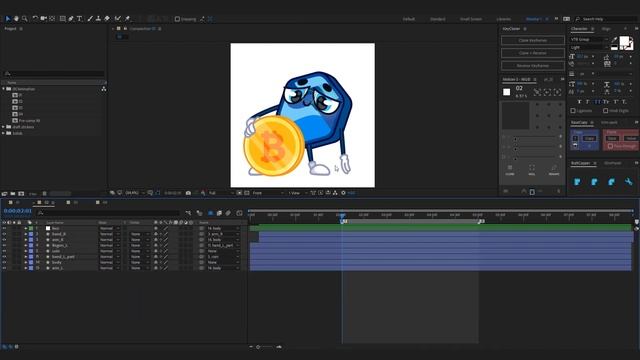Hide the coin layer eye

tap(4, 251)
